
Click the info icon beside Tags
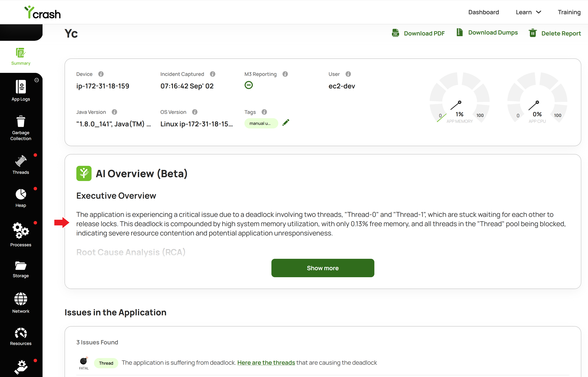(264, 112)
